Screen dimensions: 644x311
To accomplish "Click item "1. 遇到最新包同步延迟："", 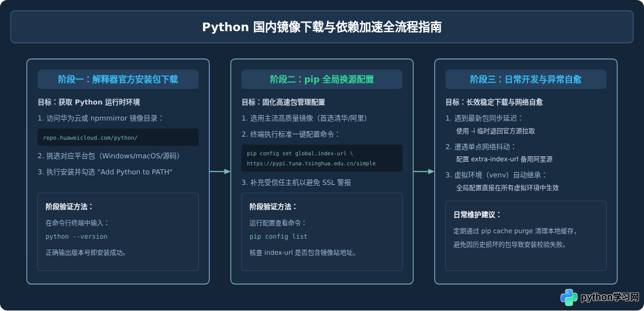I will pos(484,119).
